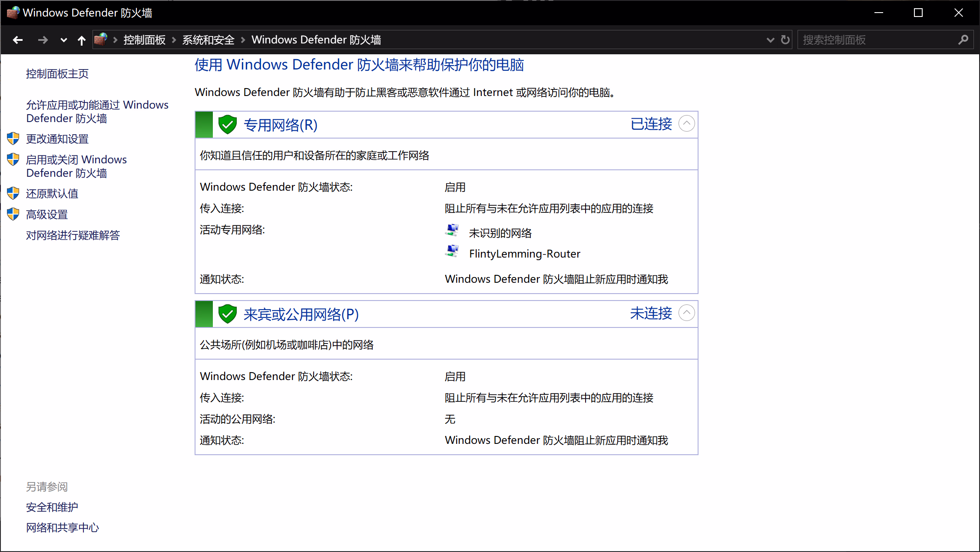Go to 控制面板 in breadcrumb
The width and height of the screenshot is (980, 552).
coord(144,40)
